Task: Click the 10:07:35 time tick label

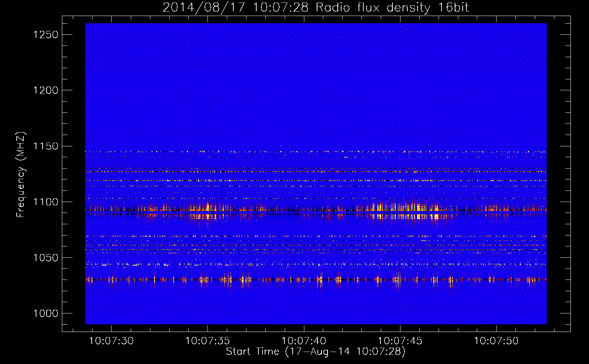Action: tap(207, 341)
